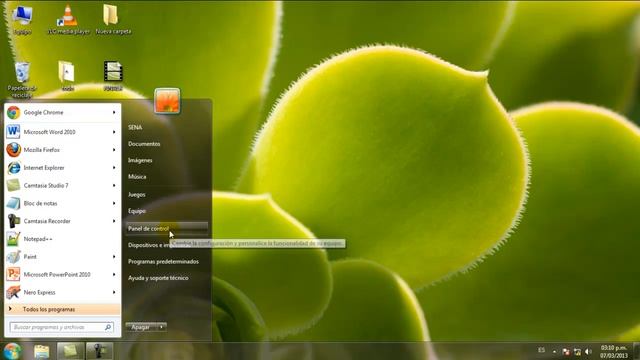Open Google Chrome from Start menu

coord(62,112)
